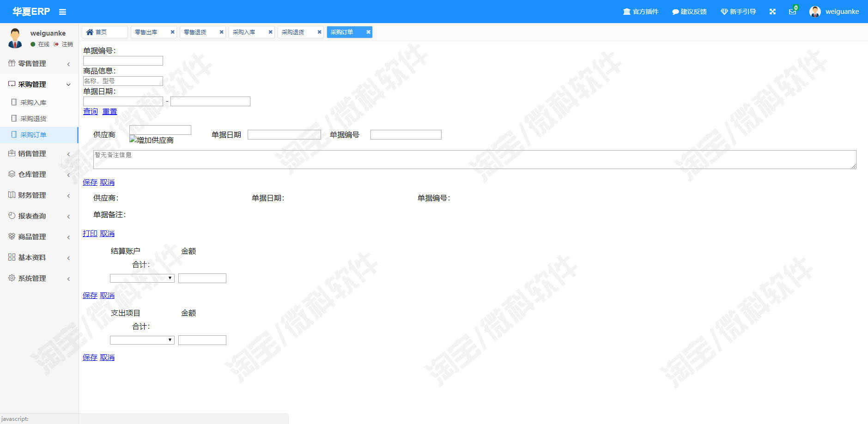Viewport: 868px width, 424px height.
Task: Close the 采购退货 tab
Action: [x=319, y=32]
